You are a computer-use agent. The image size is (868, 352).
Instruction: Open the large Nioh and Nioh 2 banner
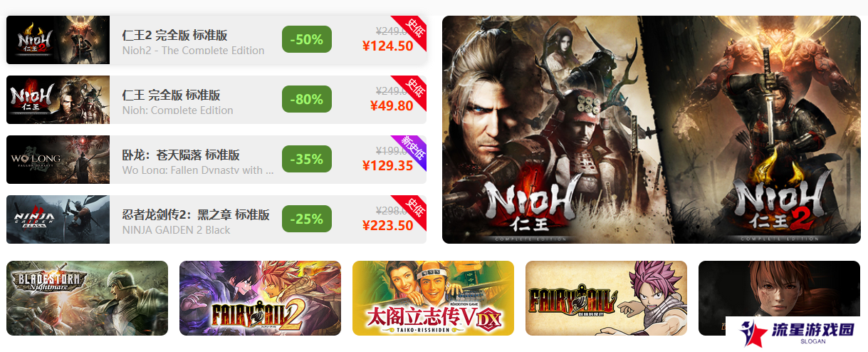pos(651,130)
